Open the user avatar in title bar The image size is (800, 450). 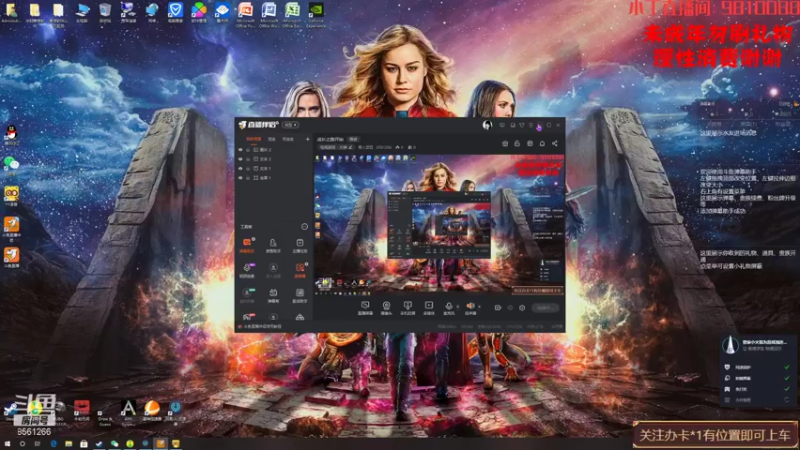pos(487,125)
